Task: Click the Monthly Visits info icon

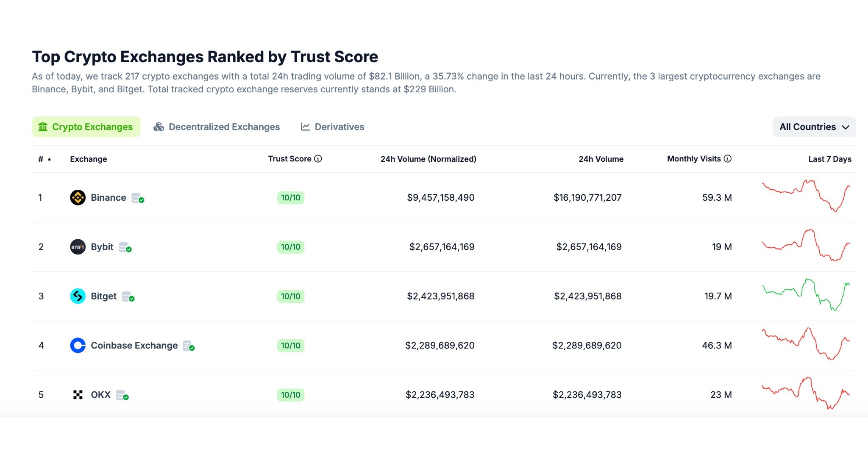Action: 728,158
